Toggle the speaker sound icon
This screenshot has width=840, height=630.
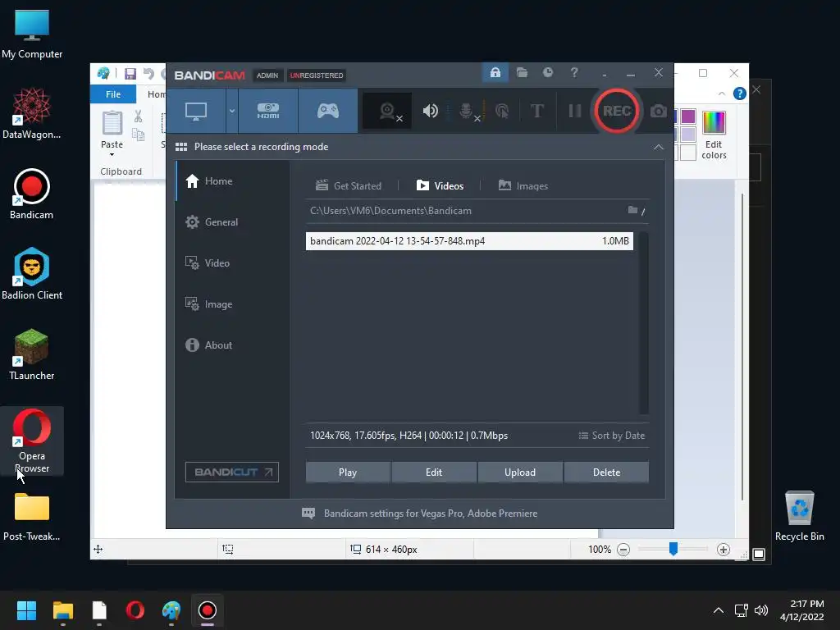430,111
